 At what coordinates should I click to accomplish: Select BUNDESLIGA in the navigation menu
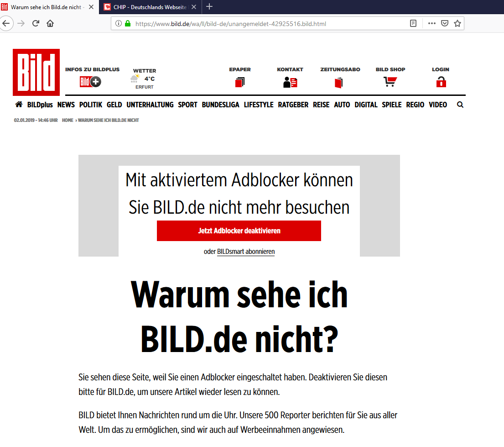pos(220,105)
